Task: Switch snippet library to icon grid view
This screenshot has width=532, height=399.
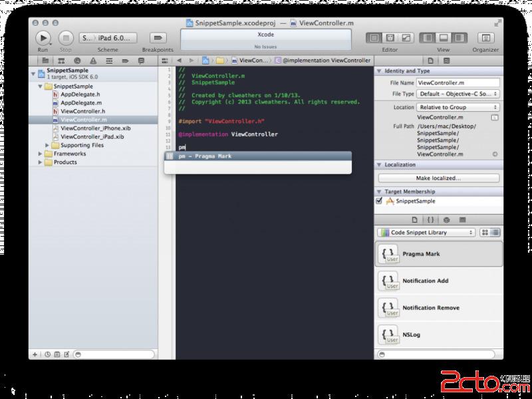Action: [x=484, y=233]
